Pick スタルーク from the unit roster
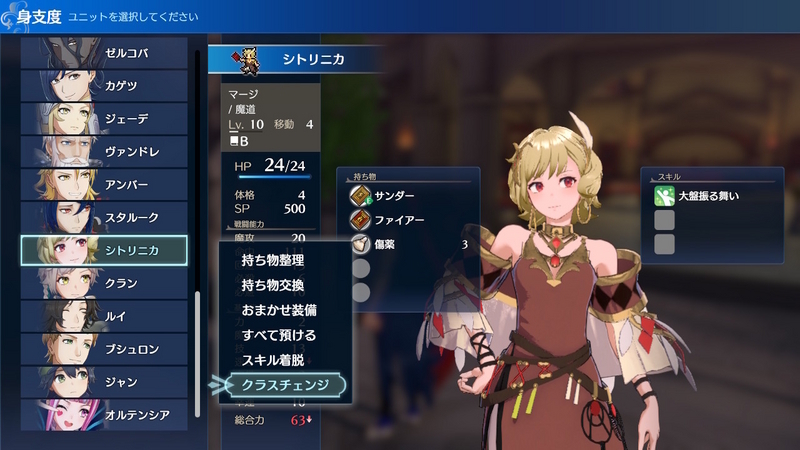 coord(104,217)
